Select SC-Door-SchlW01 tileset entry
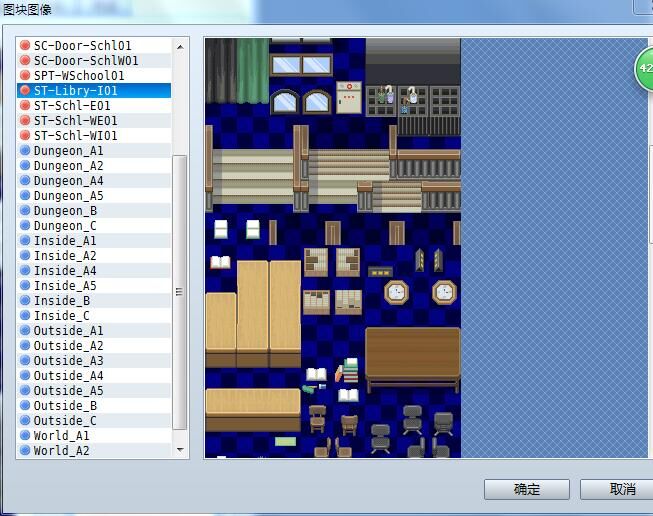 tap(94, 60)
